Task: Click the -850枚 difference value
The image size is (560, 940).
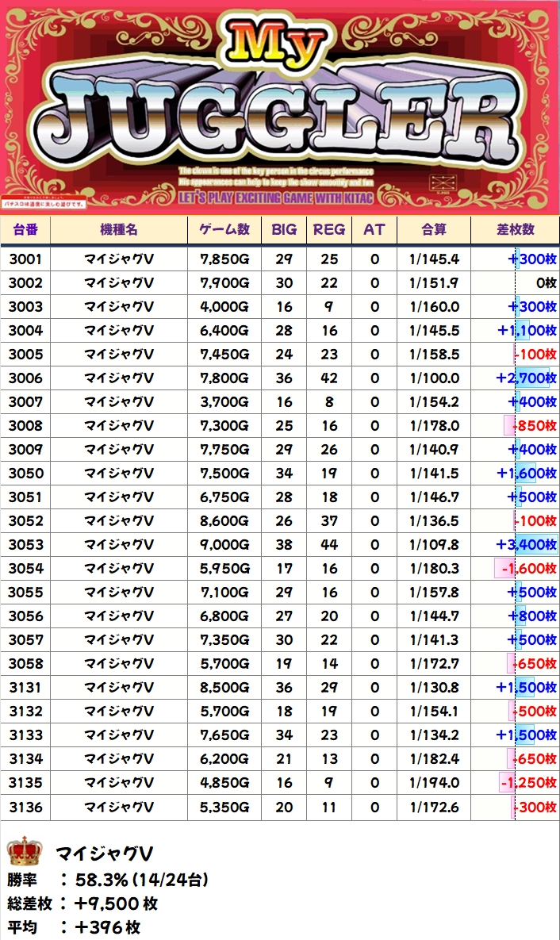Action: 534,426
